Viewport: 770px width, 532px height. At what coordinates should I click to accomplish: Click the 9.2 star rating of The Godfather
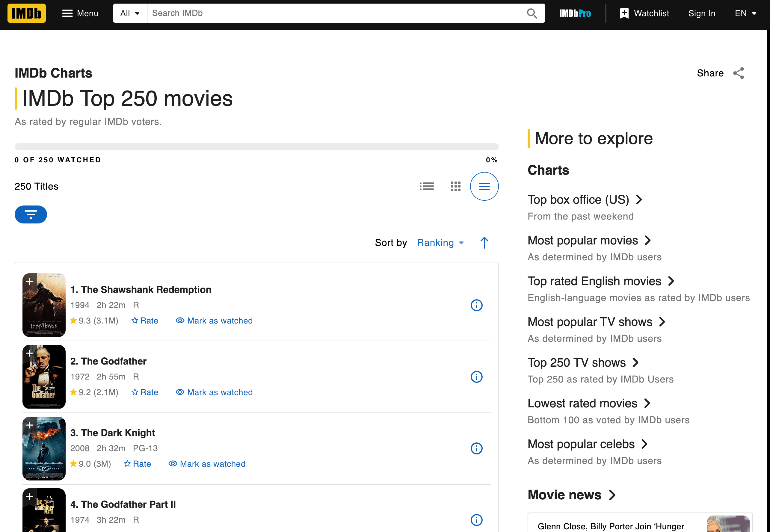click(94, 392)
